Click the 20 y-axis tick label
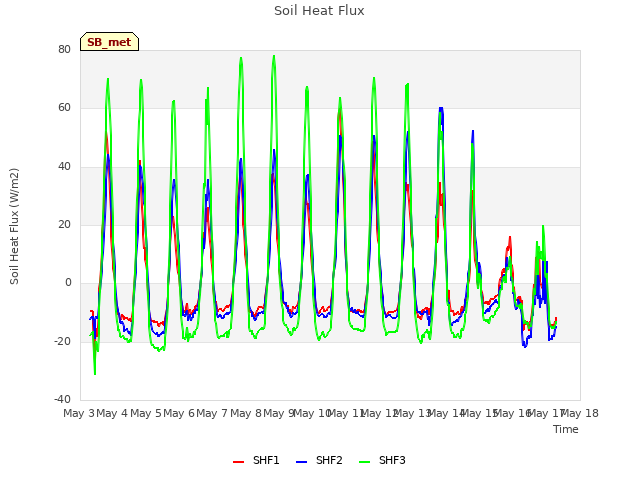640x480 pixels. point(64,224)
